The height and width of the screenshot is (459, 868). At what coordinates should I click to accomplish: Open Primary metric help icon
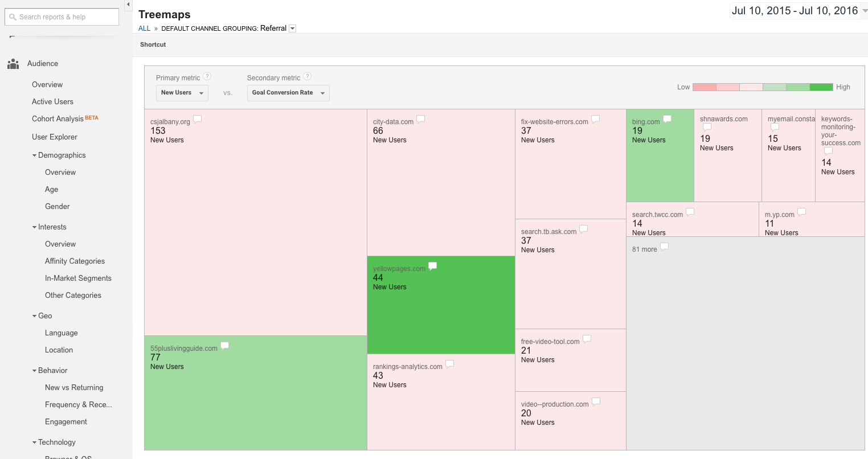[x=207, y=76]
